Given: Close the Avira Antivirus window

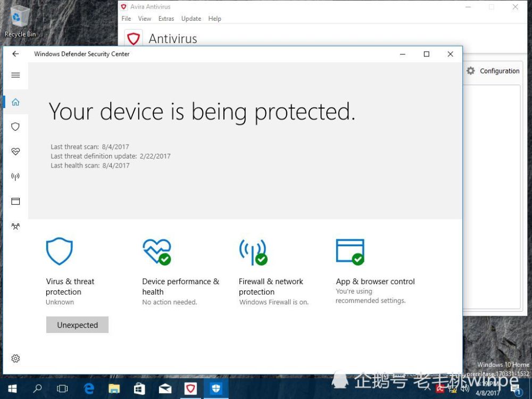Looking at the screenshot, I should (516, 7).
